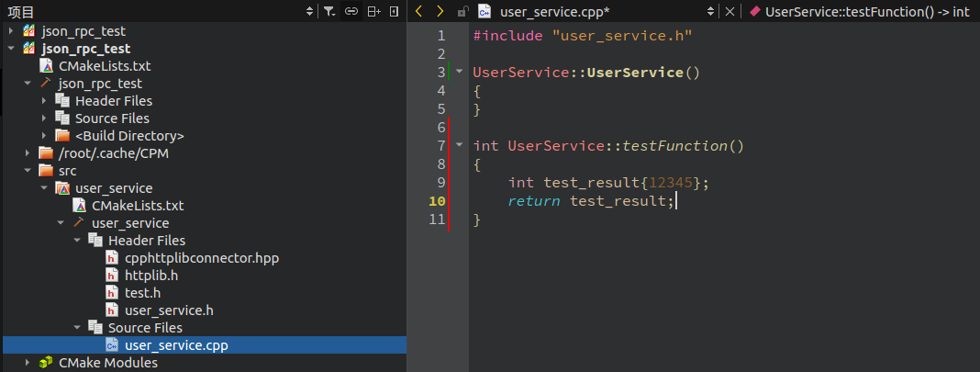Toggle the file lock icon
This screenshot has height=372, width=980.
click(462, 11)
